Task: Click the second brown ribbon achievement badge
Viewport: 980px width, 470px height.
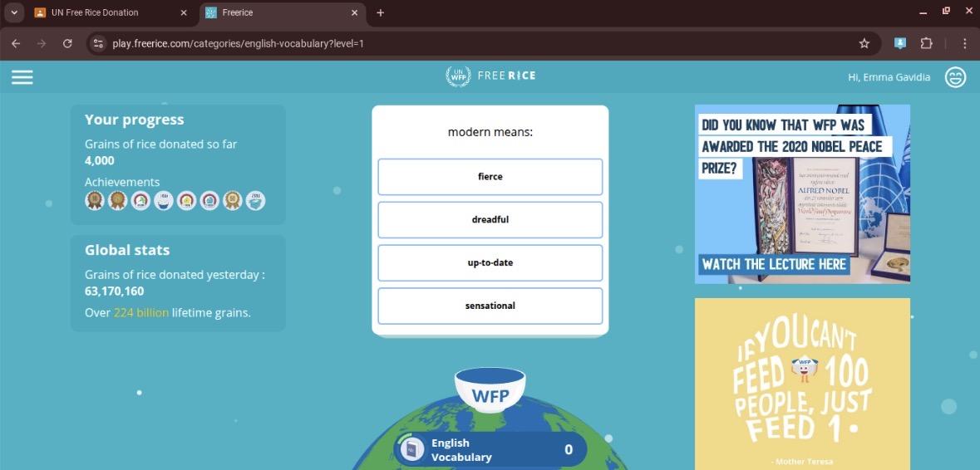Action: [117, 200]
